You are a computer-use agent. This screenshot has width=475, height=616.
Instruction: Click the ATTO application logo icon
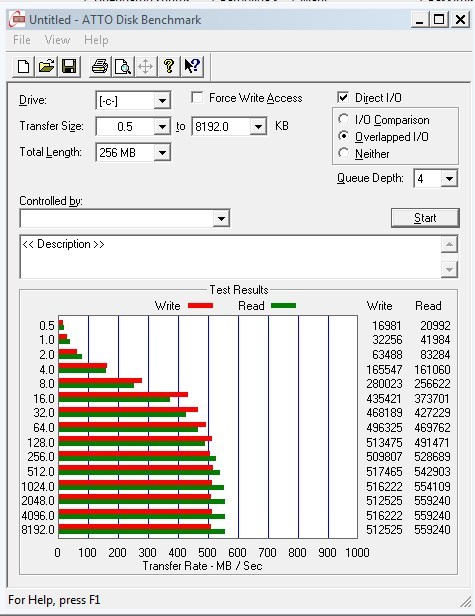coord(17,20)
